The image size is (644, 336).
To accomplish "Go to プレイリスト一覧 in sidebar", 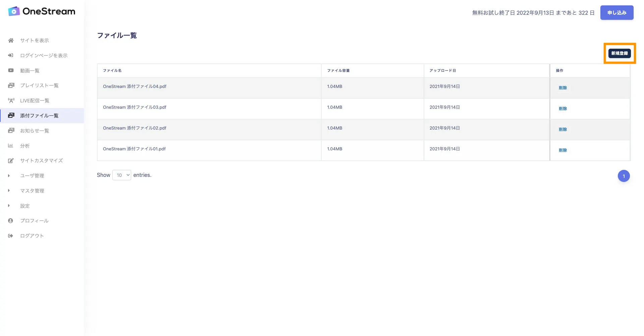I will [x=39, y=85].
